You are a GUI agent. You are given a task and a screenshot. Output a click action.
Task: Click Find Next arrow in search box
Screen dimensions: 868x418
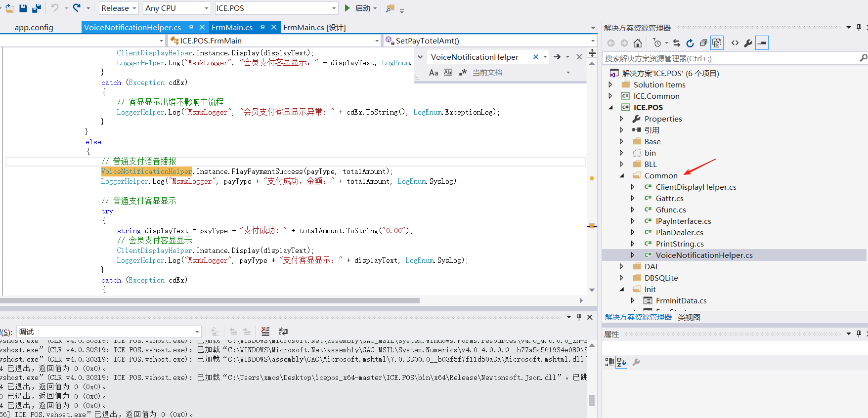coord(557,57)
